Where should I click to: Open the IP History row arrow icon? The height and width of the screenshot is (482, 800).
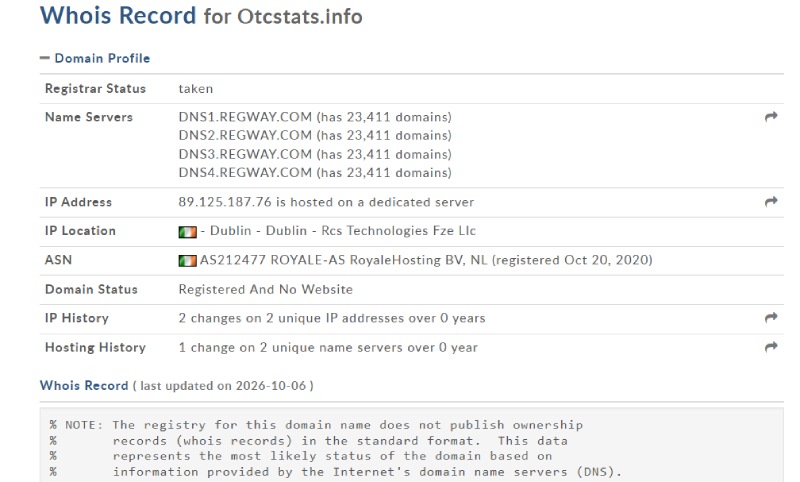coord(771,318)
